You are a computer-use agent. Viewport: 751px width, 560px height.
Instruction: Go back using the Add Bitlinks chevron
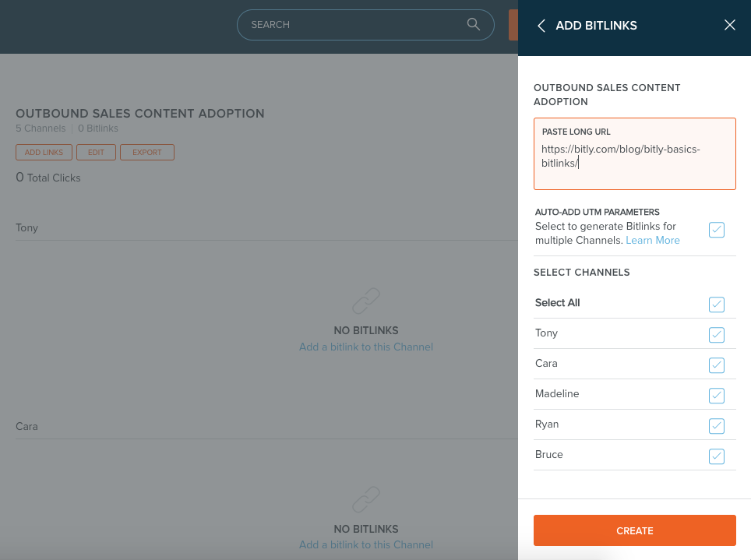[541, 26]
